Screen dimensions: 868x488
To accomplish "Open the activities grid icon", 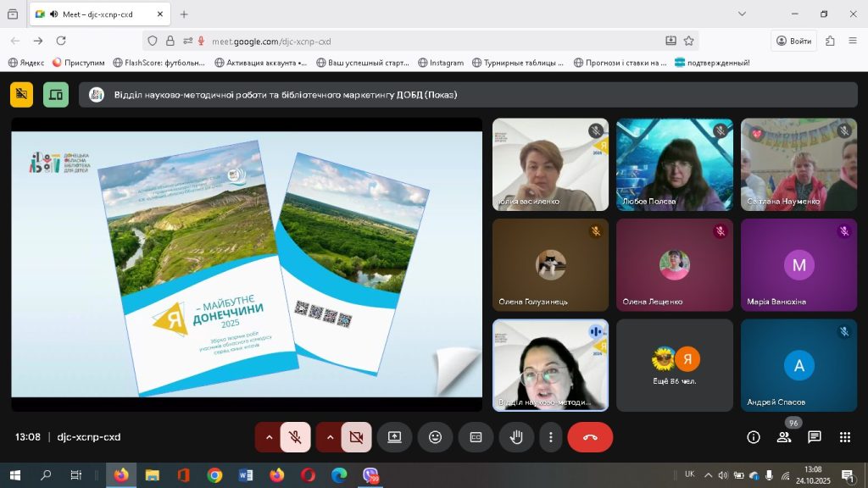I will coord(845,437).
